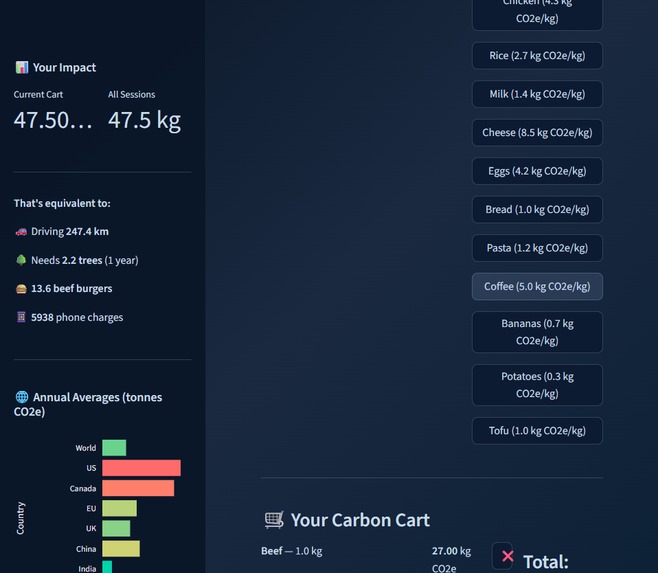Add Pasta (1.2 kg CO2e/kg) to cart
This screenshot has height=573, width=658.
point(537,248)
